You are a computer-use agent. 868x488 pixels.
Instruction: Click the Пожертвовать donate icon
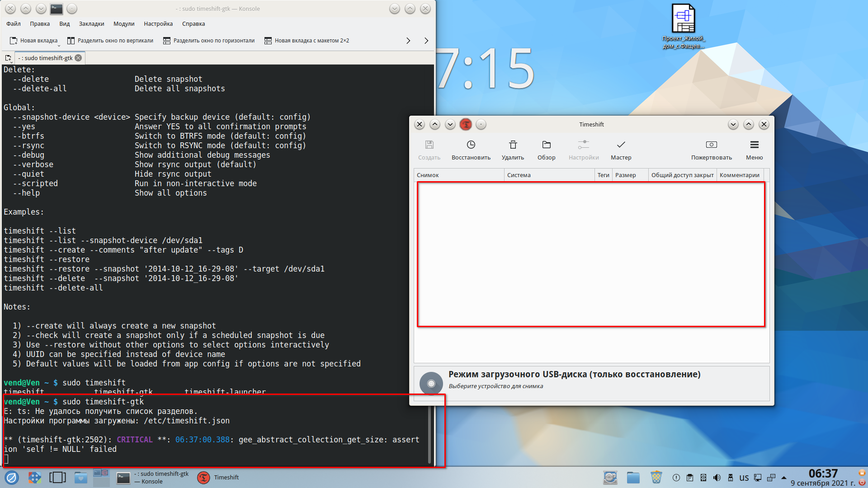(711, 145)
